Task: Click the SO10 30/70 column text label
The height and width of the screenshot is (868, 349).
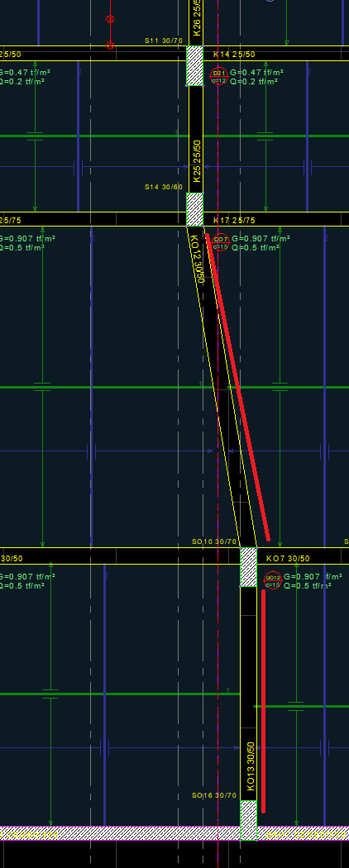Action: [214, 541]
